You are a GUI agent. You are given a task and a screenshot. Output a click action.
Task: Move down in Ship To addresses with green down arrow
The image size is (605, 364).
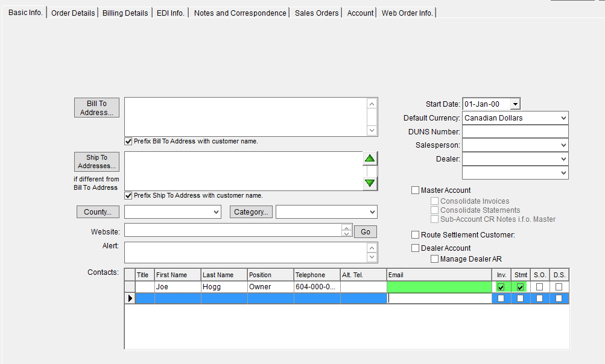pos(370,183)
